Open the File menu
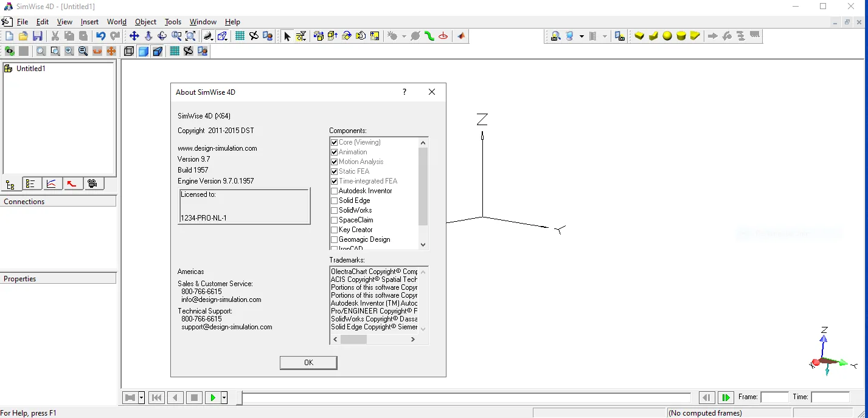The width and height of the screenshot is (868, 418). (23, 22)
